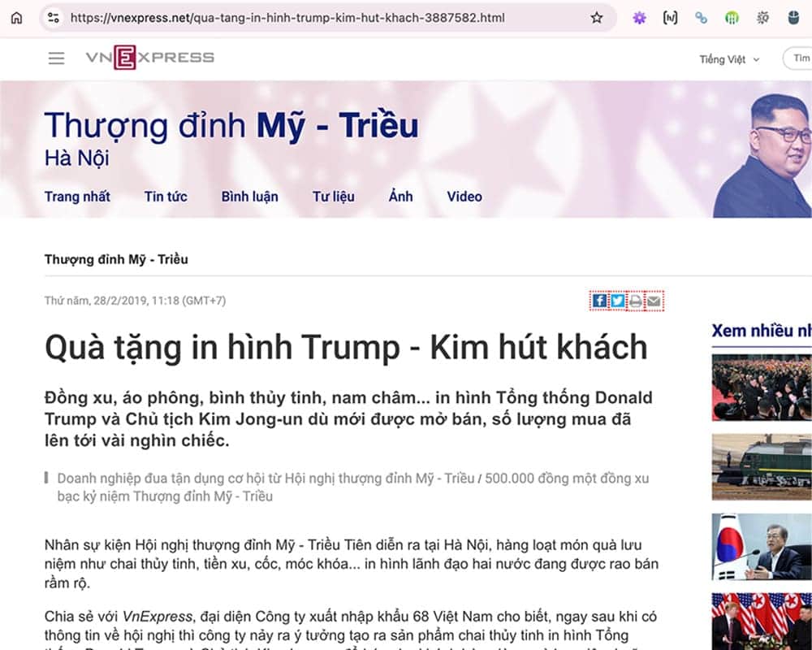Click the blue link-chain extension icon
812x650 pixels.
point(701,18)
